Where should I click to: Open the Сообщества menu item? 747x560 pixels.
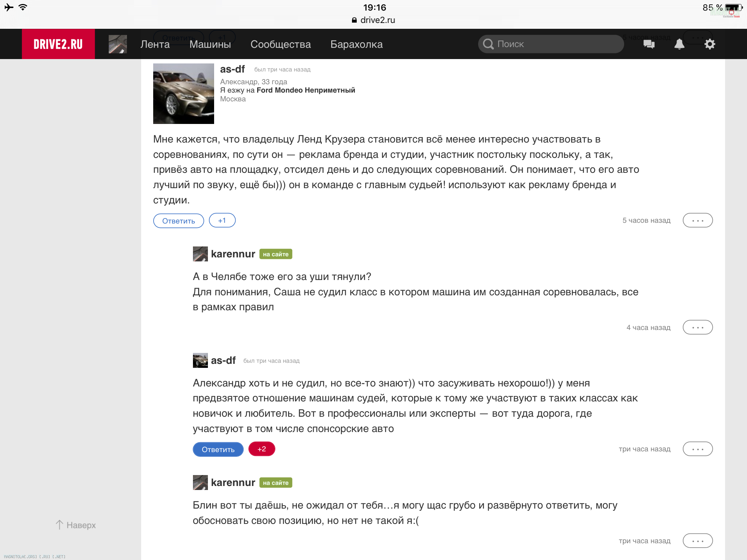coord(280,44)
